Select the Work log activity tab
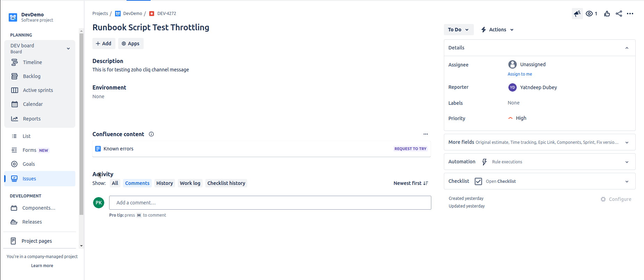This screenshot has width=644, height=280. [x=190, y=183]
